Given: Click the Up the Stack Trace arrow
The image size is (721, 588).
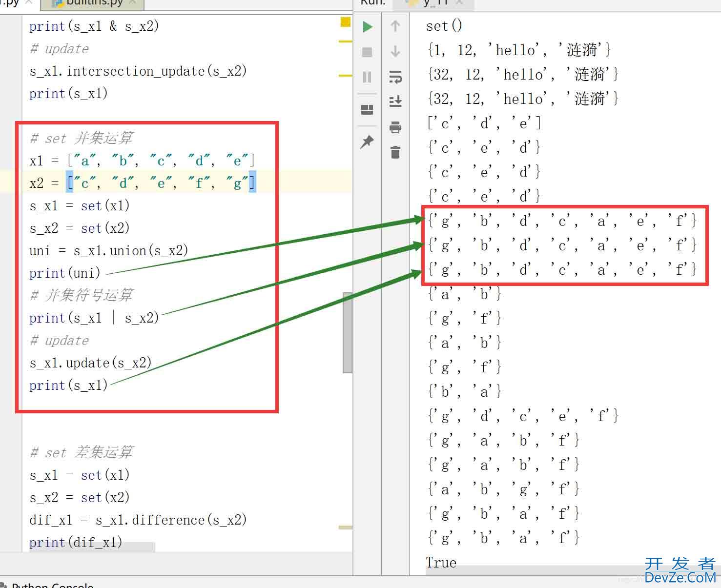Looking at the screenshot, I should point(395,26).
